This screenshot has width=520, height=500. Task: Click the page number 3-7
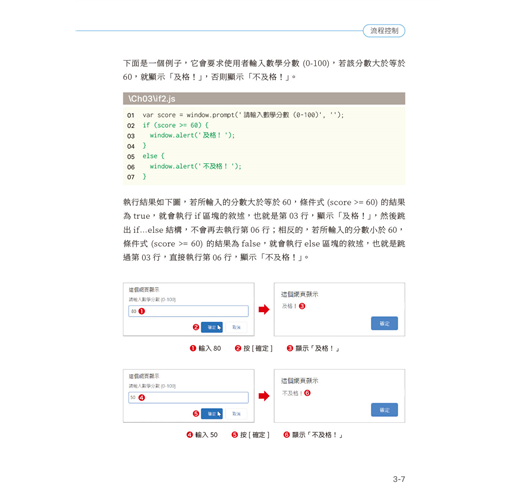pyautogui.click(x=399, y=479)
